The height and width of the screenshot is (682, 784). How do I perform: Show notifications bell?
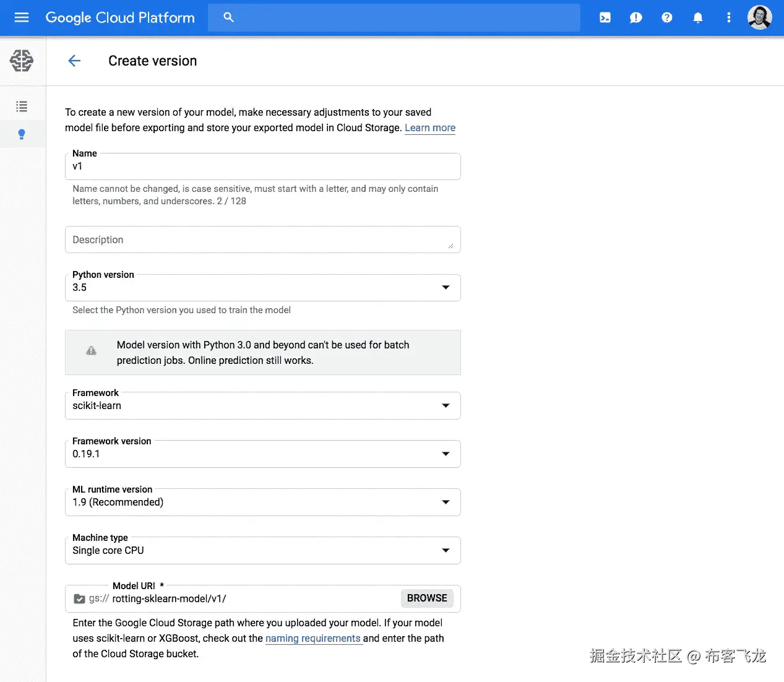pos(697,17)
